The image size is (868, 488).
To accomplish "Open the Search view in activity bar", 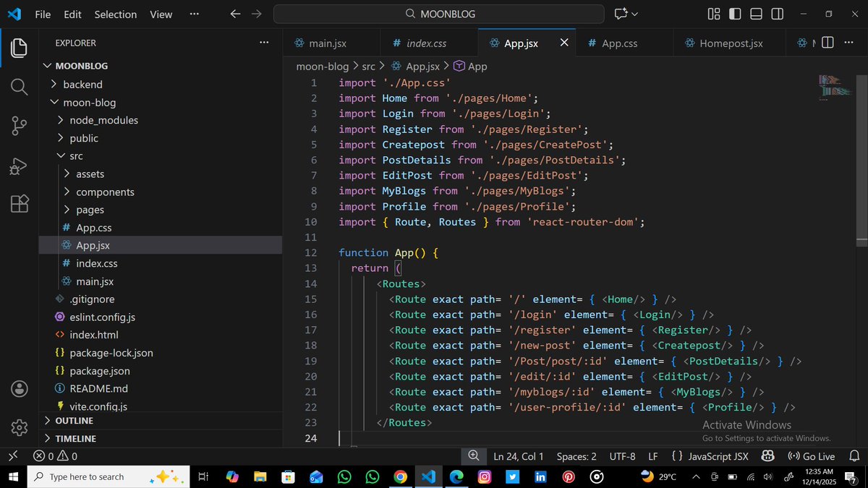I will pos(20,87).
